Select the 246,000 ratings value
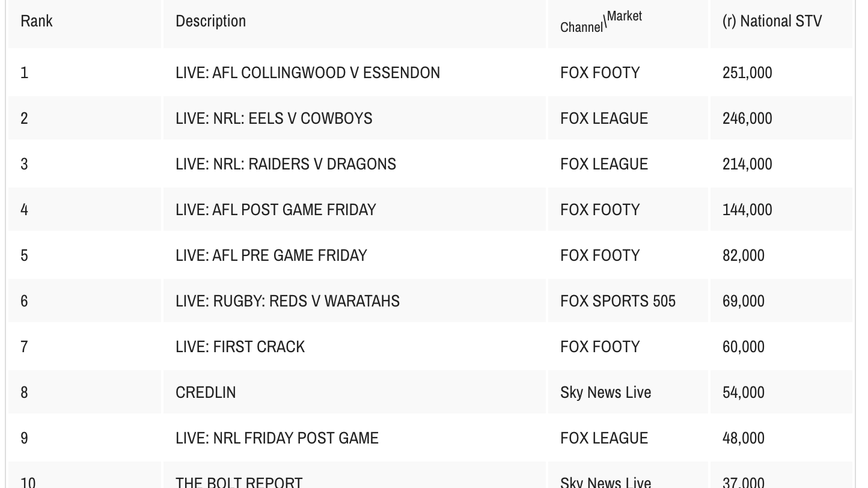868x488 pixels. coord(747,118)
